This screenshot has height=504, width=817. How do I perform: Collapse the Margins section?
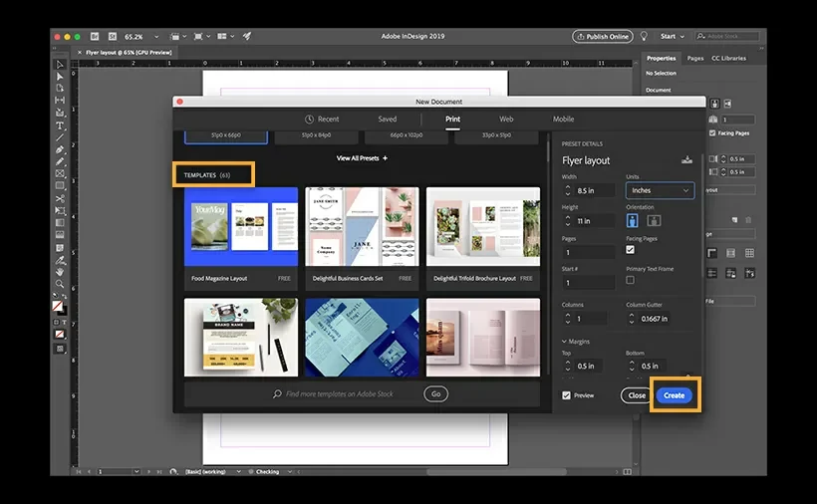click(x=565, y=342)
